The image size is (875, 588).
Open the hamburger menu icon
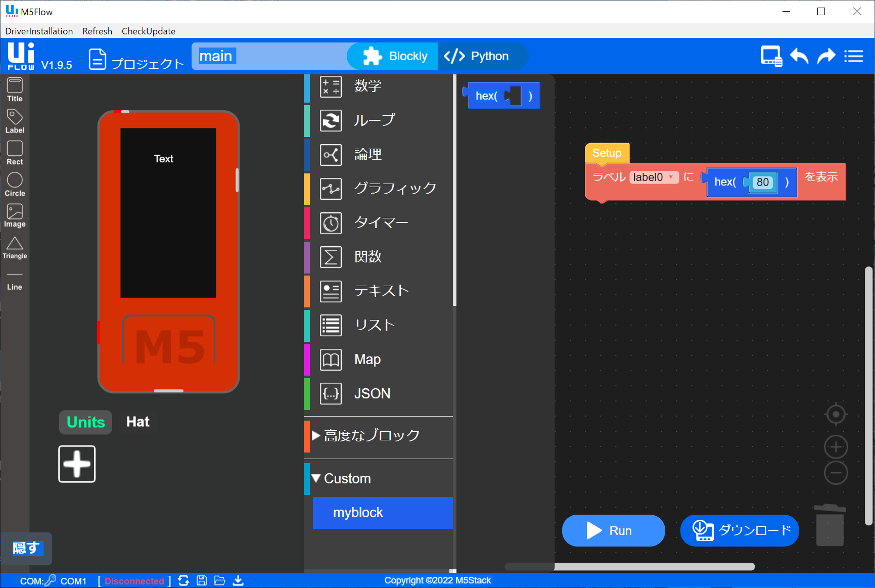854,56
